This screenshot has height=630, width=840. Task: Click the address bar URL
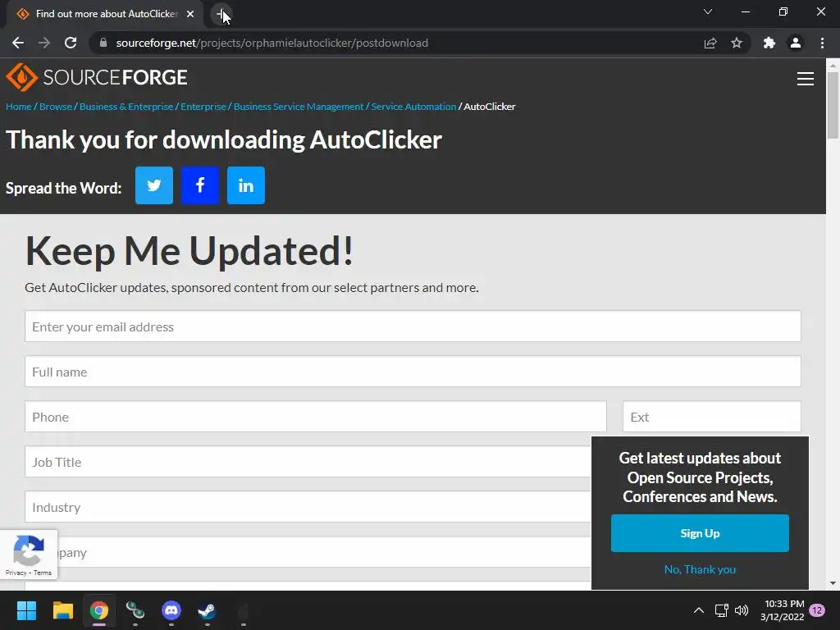(x=272, y=43)
